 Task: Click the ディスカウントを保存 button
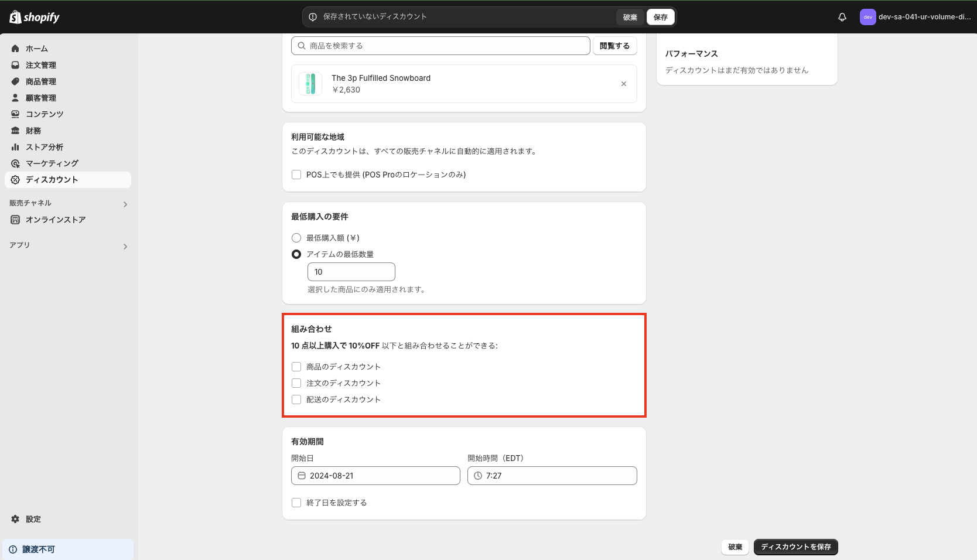pyautogui.click(x=795, y=547)
